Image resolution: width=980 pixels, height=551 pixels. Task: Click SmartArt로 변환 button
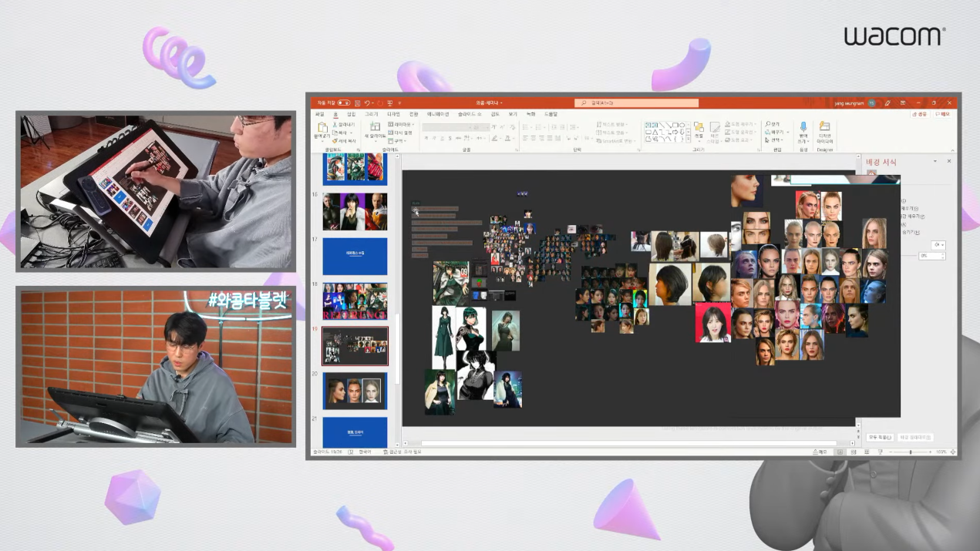tap(615, 141)
